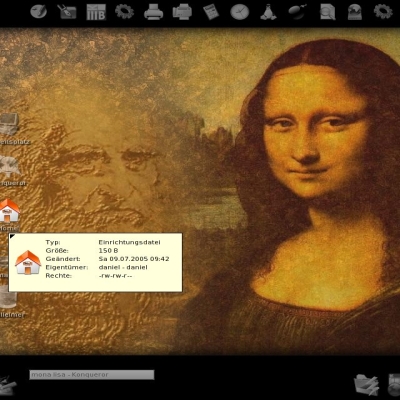Launch the bomb-shaped icon in top panel

pyautogui.click(x=297, y=12)
